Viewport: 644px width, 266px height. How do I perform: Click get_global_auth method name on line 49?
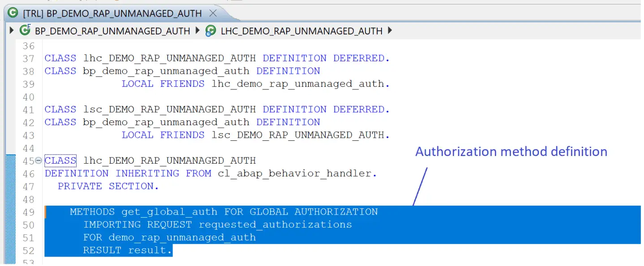(169, 212)
